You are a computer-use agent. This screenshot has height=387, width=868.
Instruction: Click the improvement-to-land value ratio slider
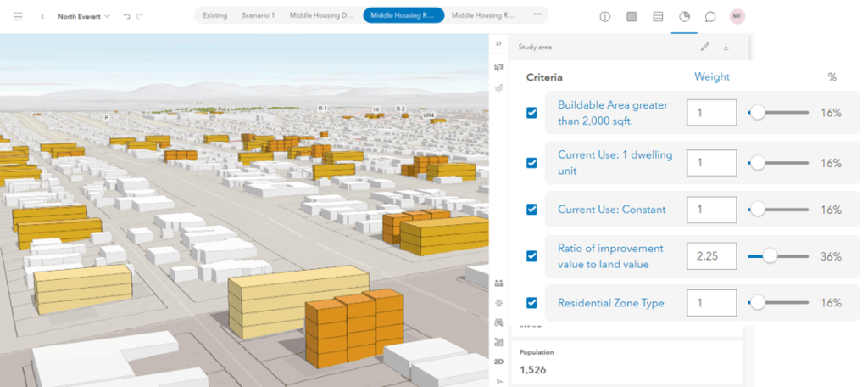(x=778, y=256)
